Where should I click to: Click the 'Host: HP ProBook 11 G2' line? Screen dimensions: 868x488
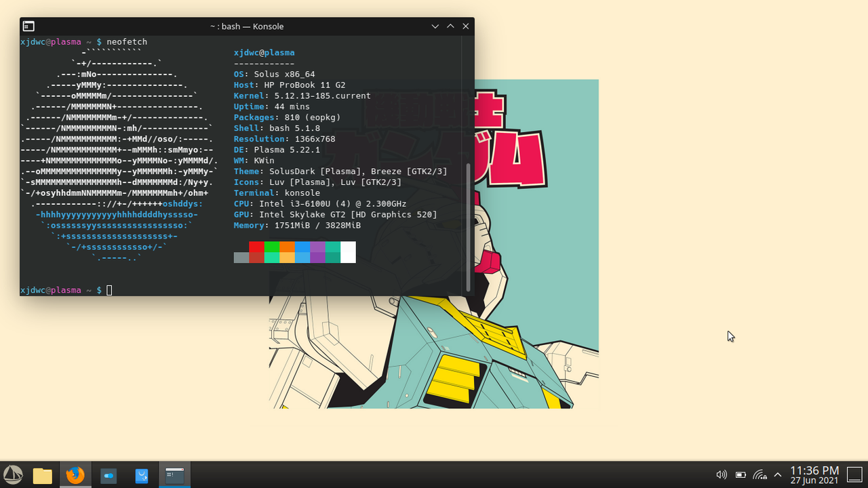290,85
